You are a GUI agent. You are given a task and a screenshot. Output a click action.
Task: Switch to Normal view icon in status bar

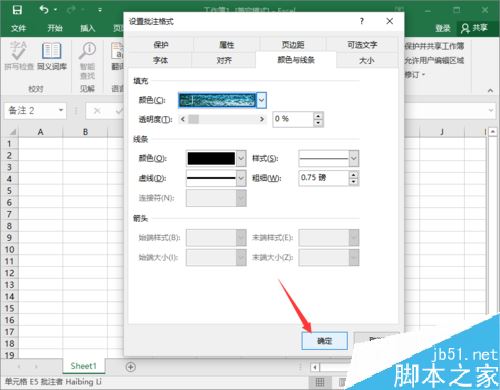[320, 382]
